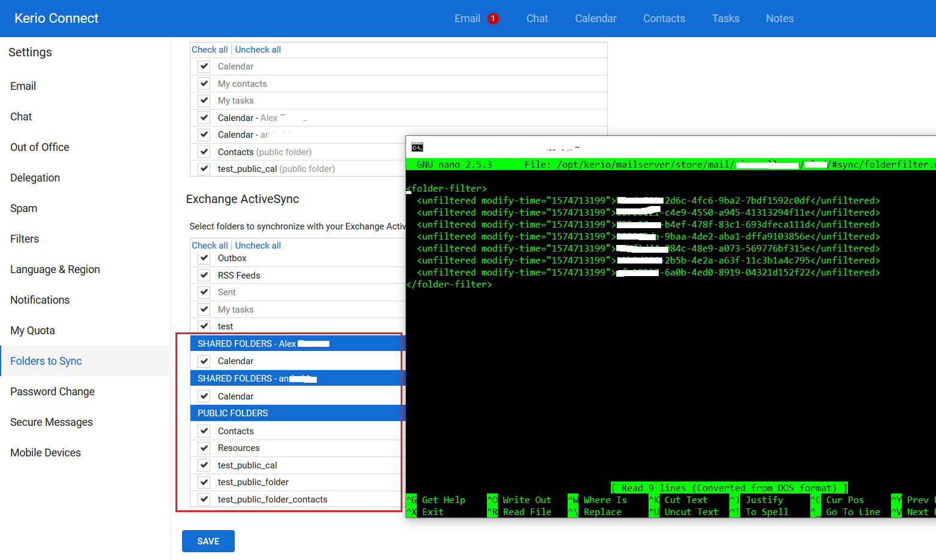The width and height of the screenshot is (936, 560).
Task: Uncheck test_public_folder_contacts checkbox
Action: coord(204,499)
